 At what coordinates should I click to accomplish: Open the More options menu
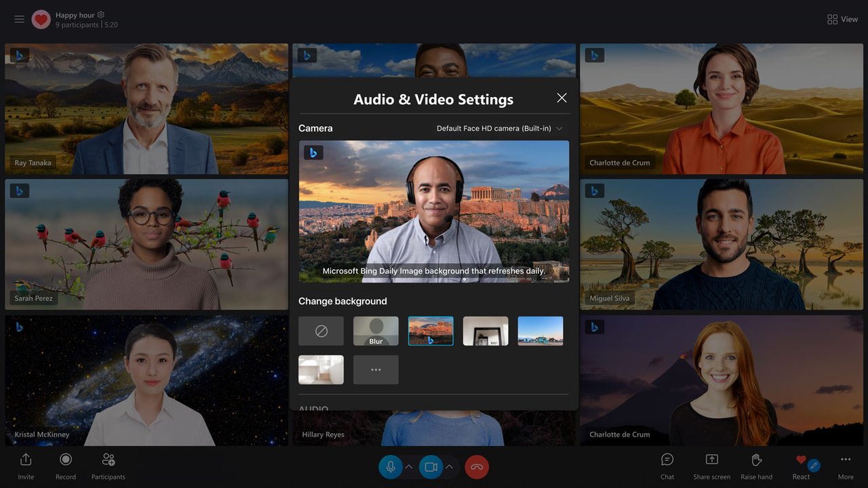(x=845, y=460)
